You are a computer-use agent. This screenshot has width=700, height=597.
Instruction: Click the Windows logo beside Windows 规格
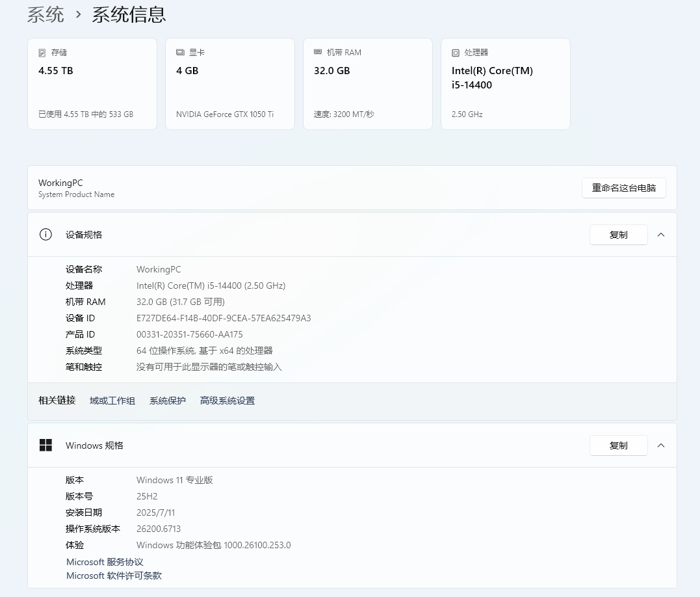pos(45,445)
